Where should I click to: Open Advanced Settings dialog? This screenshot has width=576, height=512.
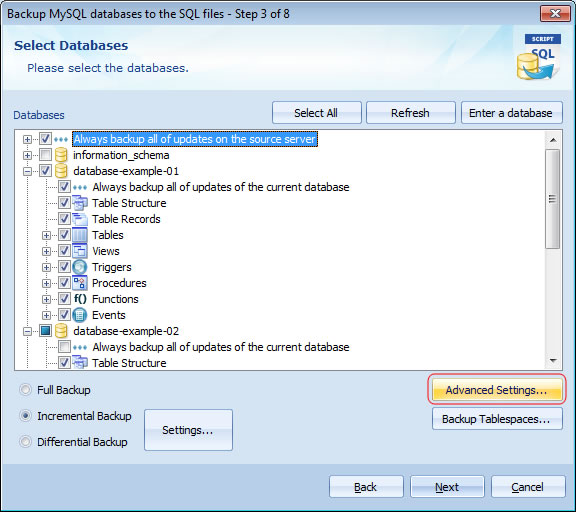pos(497,390)
